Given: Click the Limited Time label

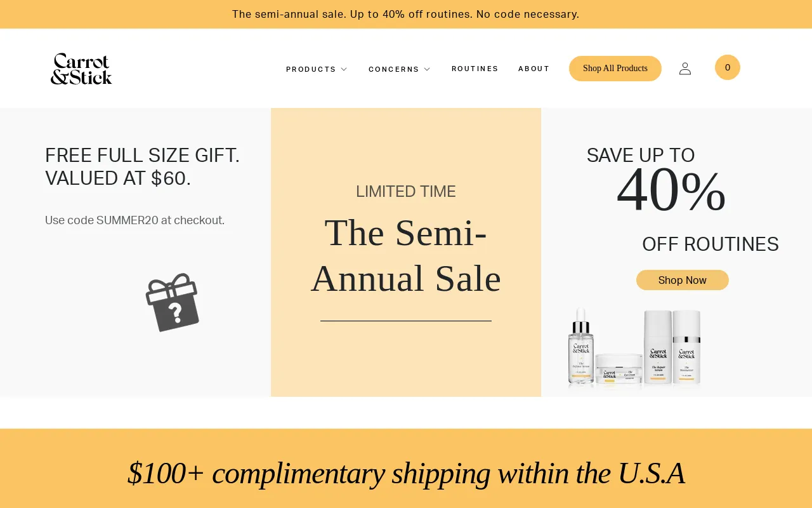Looking at the screenshot, I should pyautogui.click(x=406, y=191).
